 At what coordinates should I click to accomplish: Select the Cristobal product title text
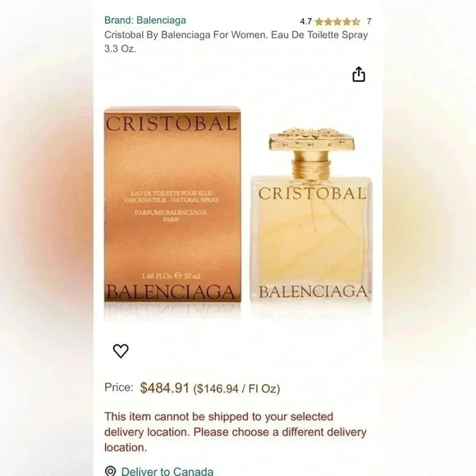(236, 42)
